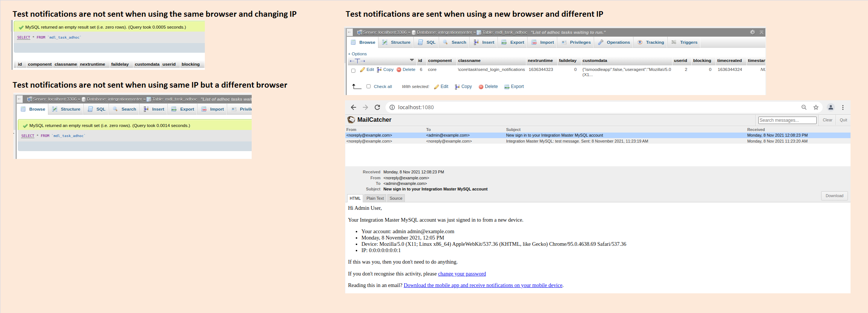
Task: Tick the 'Check all' checkbox
Action: pos(368,87)
